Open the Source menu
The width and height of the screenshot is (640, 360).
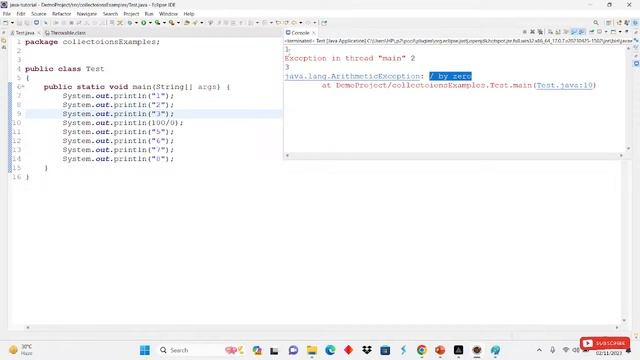tap(39, 14)
